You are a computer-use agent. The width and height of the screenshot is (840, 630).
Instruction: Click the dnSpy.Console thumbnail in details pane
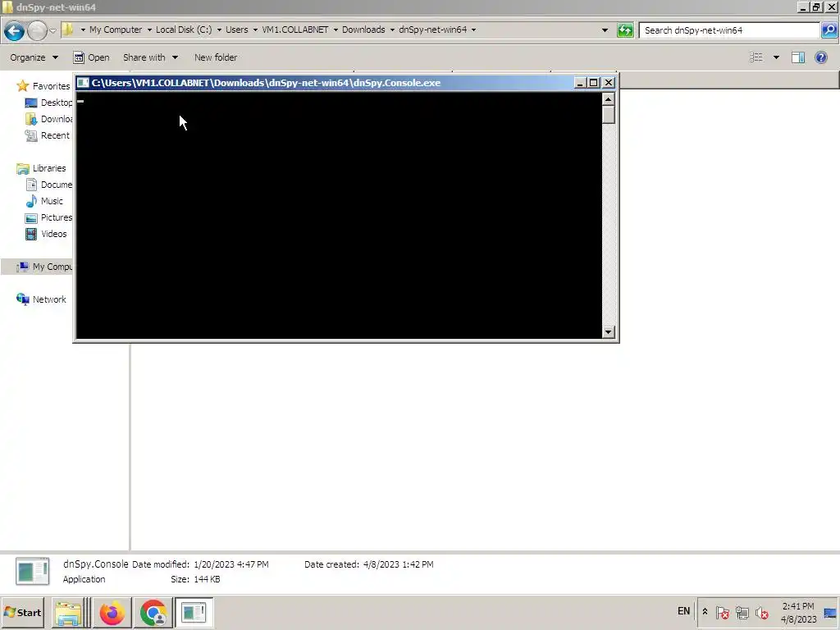33,572
